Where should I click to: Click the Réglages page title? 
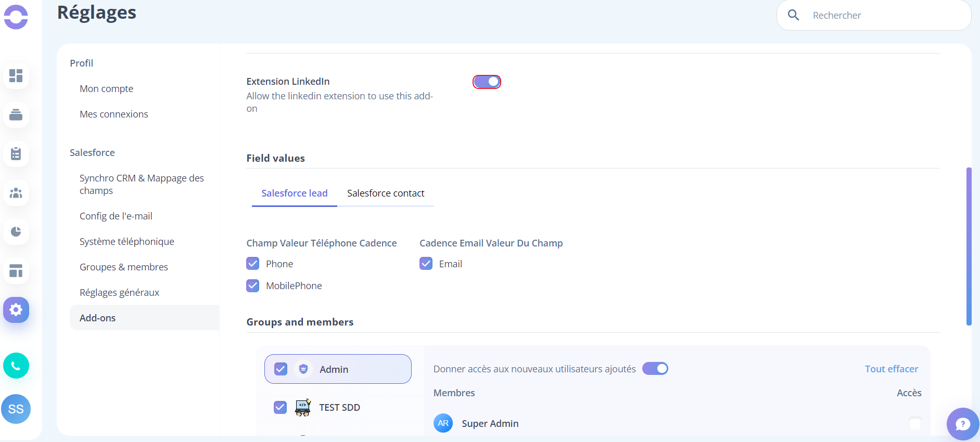(97, 12)
